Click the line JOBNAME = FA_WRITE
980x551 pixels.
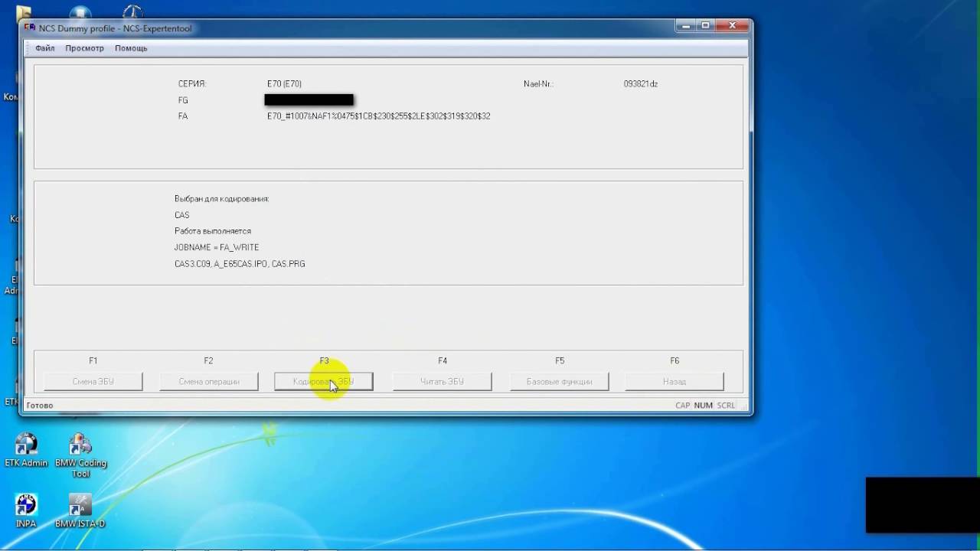(x=217, y=247)
